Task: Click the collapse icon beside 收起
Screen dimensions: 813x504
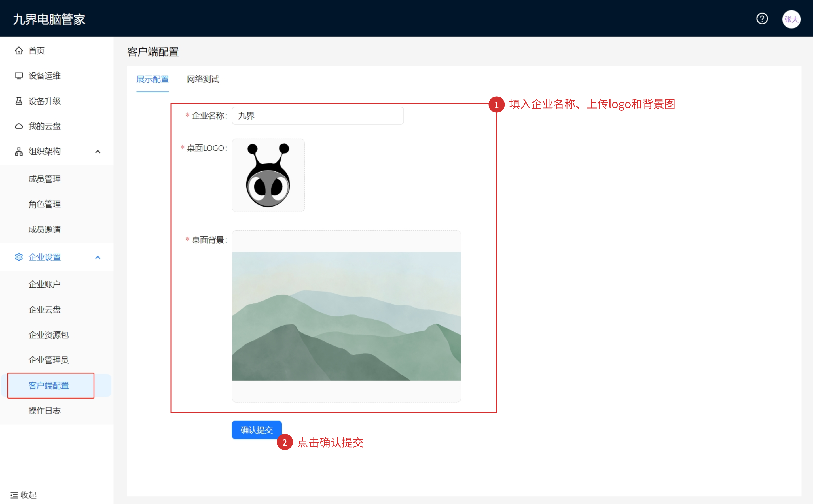Action: click(14, 495)
